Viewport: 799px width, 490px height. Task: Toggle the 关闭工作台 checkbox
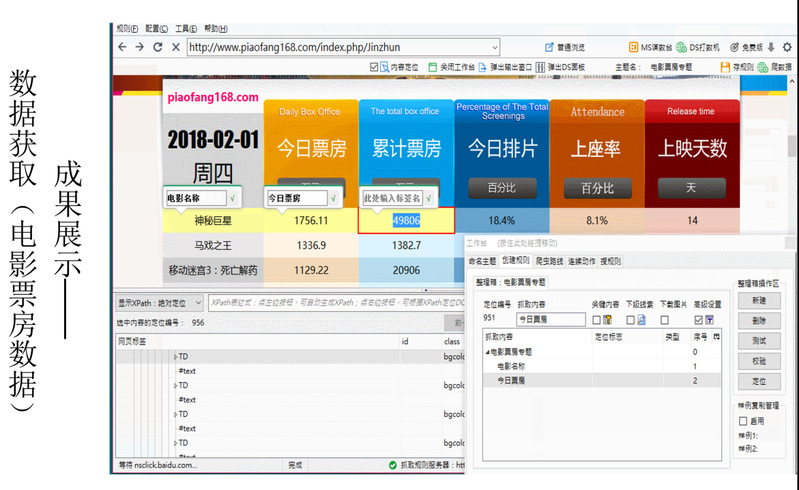[433, 67]
